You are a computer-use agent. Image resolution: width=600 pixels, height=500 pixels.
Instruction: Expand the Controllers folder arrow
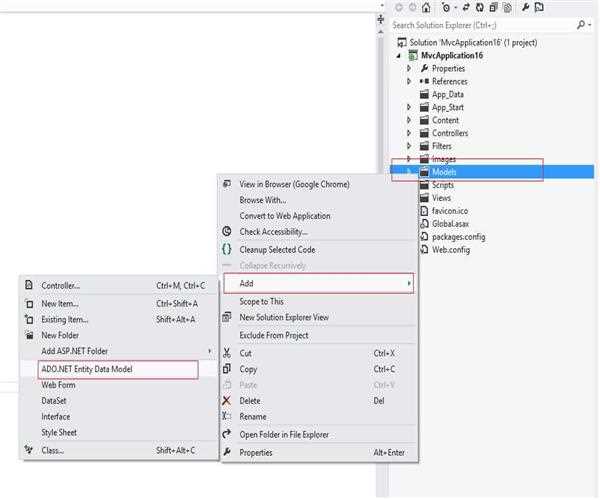coord(409,133)
